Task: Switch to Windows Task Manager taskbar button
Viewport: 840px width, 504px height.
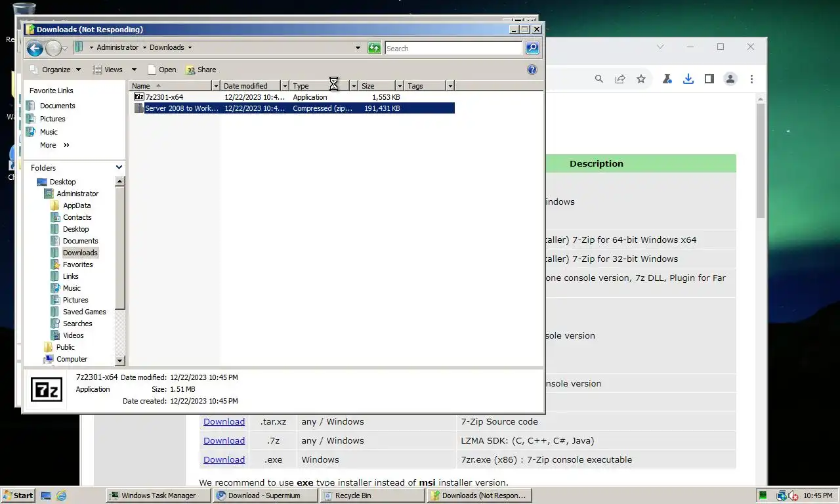Action: [158, 495]
